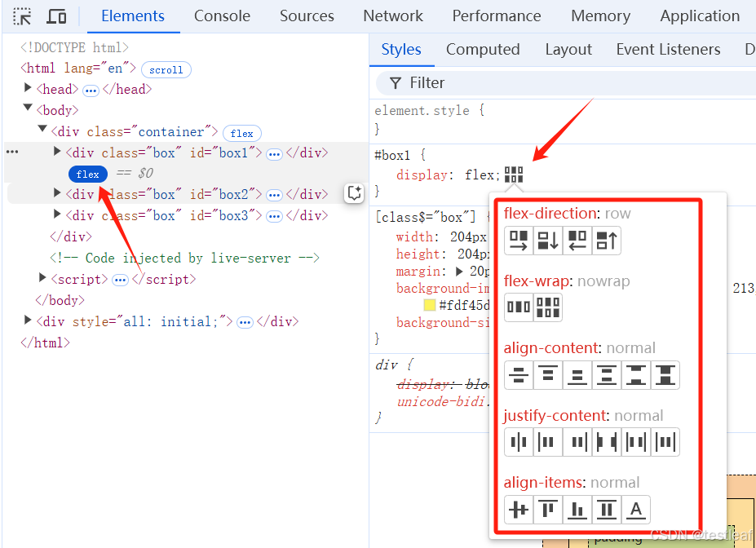
Task: Open the Event Listeners tab
Action: click(668, 50)
